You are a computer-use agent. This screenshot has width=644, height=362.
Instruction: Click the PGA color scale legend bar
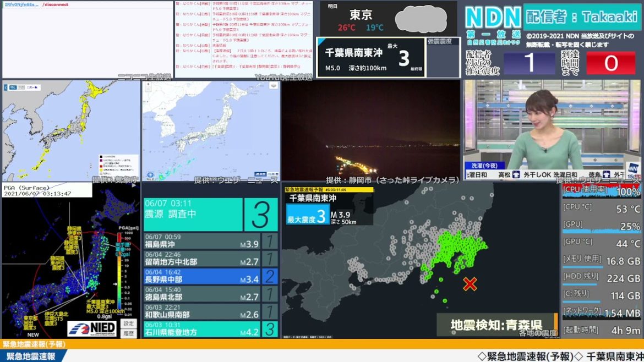click(120, 270)
